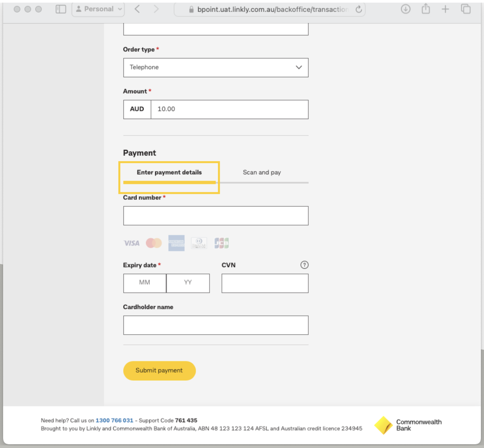The width and height of the screenshot is (484, 448).
Task: Reload the page in Safari
Action: [x=358, y=9]
